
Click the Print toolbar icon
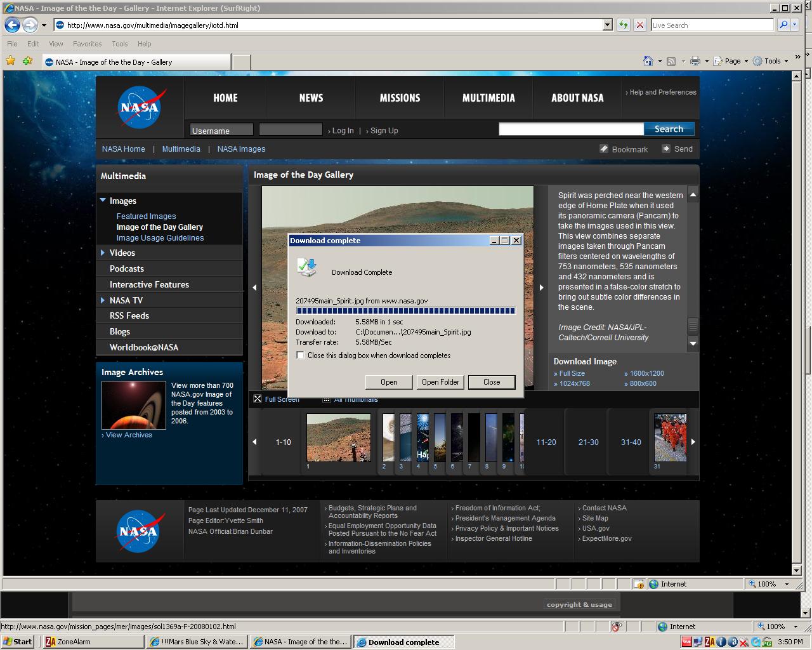tap(695, 61)
